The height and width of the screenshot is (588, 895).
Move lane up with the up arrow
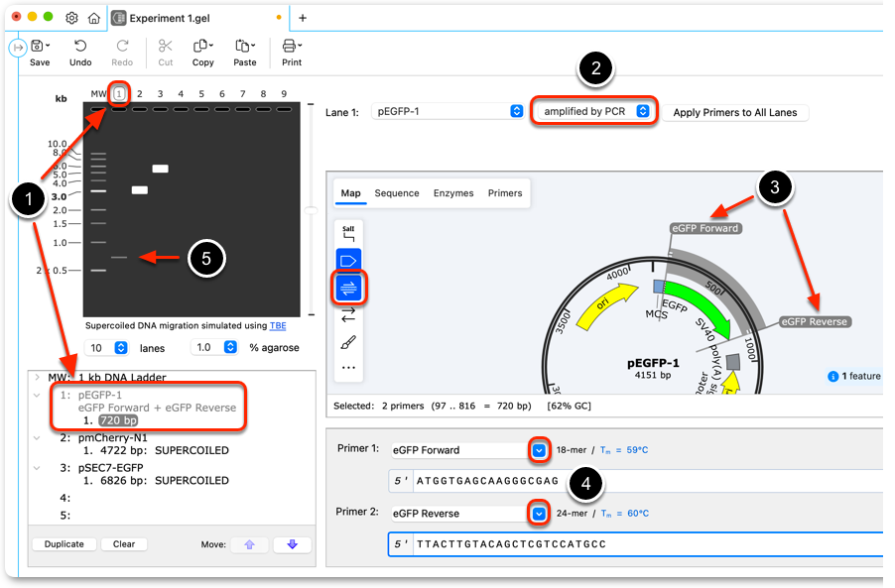[x=249, y=544]
